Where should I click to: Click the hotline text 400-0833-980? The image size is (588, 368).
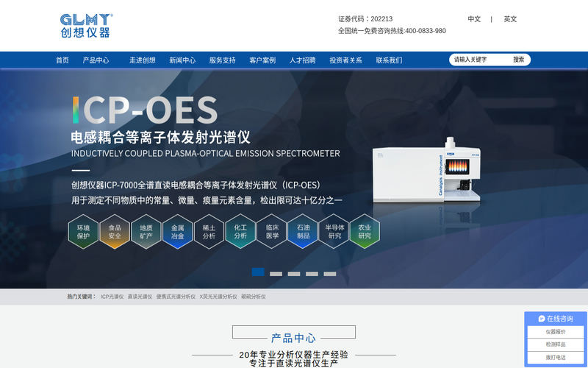426,31
